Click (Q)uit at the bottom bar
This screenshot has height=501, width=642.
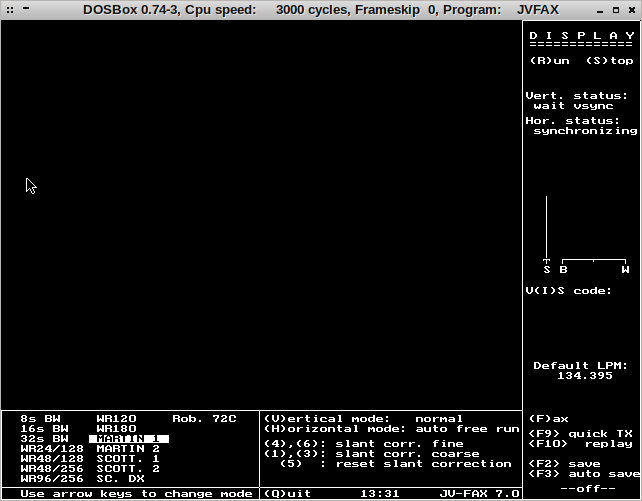point(287,494)
